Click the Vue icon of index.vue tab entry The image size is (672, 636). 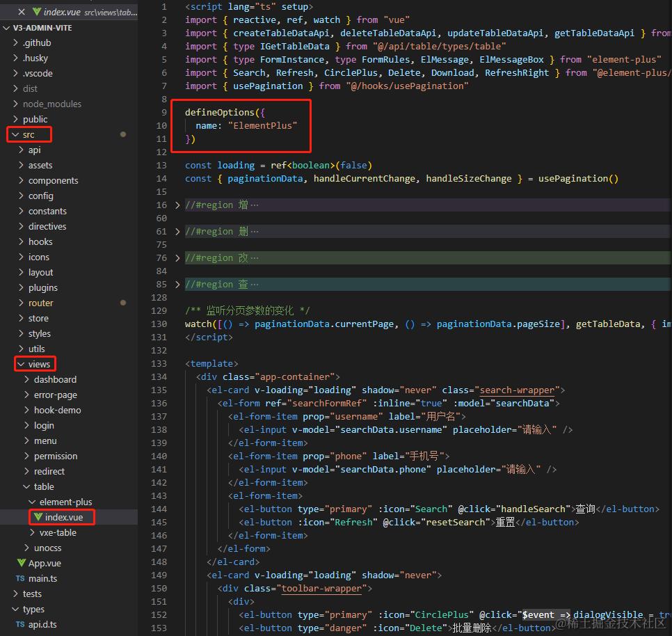pyautogui.click(x=38, y=12)
